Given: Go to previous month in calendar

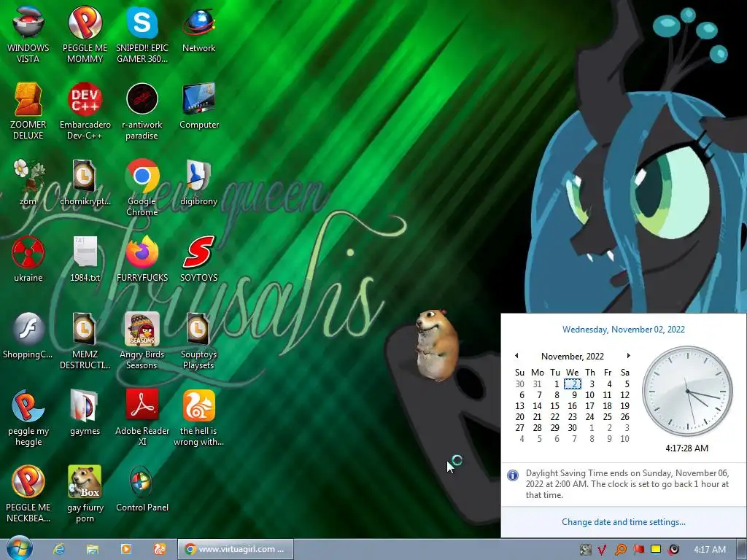Looking at the screenshot, I should pyautogui.click(x=516, y=356).
